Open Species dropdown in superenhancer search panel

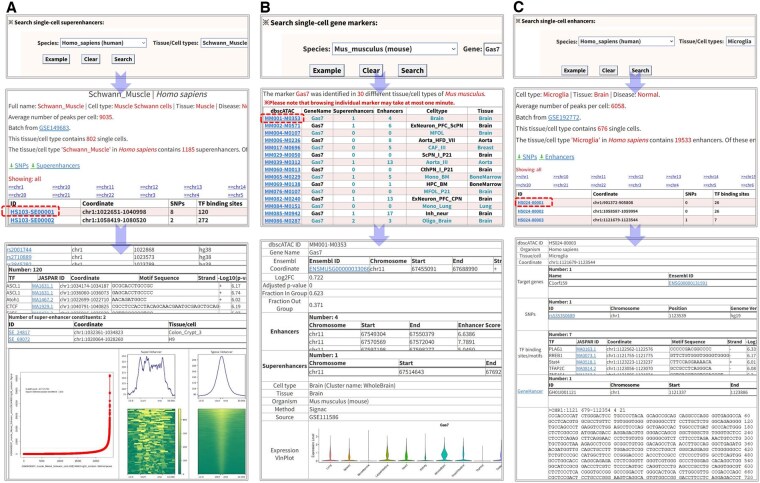(103, 43)
